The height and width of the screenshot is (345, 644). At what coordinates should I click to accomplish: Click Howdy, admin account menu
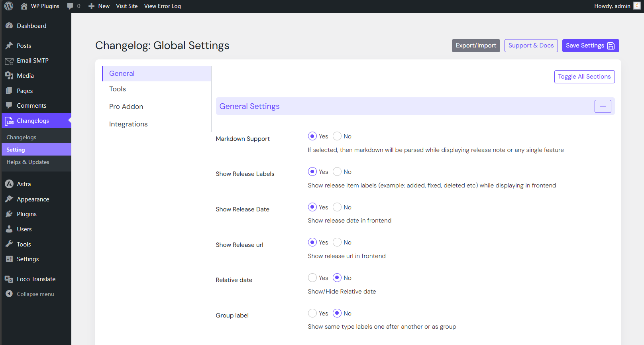point(617,6)
